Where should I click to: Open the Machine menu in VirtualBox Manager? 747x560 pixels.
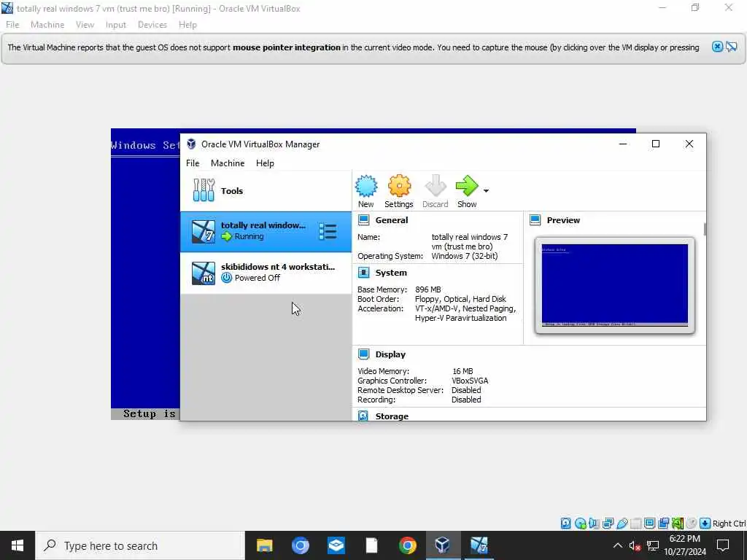pyautogui.click(x=228, y=163)
